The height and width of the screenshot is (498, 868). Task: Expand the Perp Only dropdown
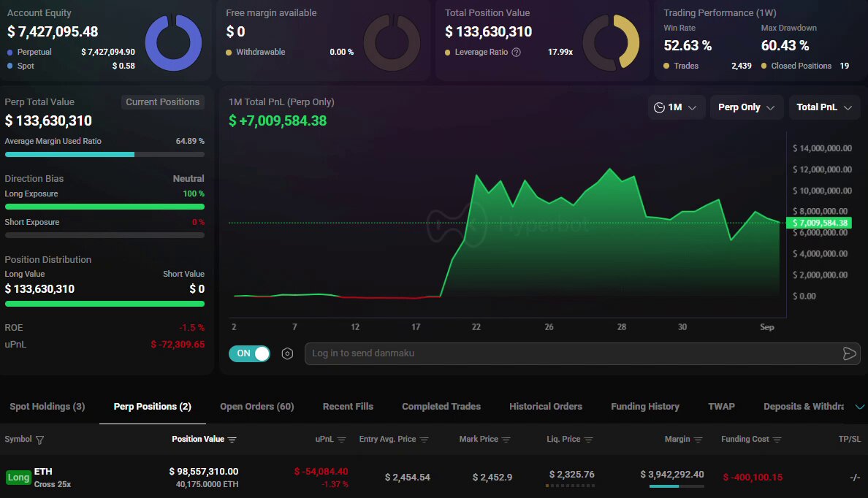coord(746,107)
